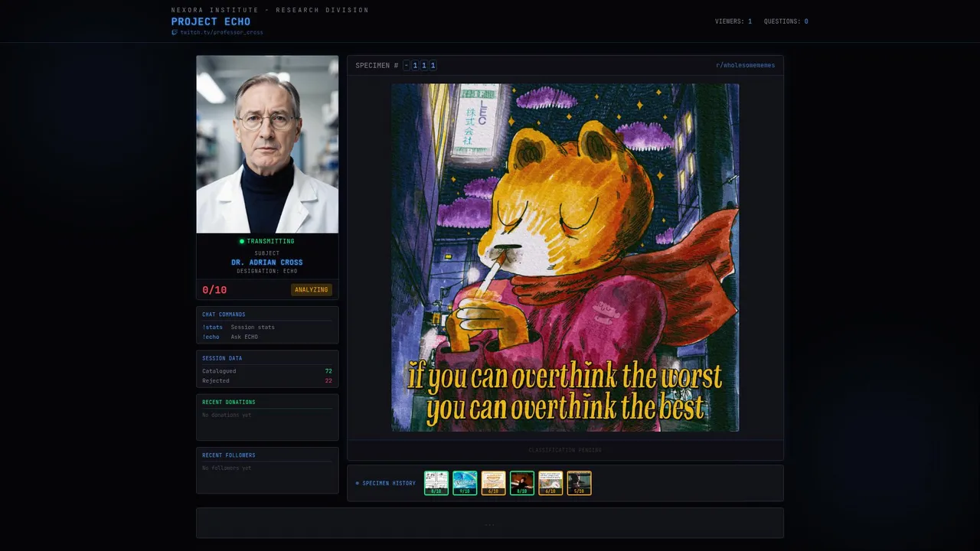Click the specimen number dash digit box
Image resolution: width=980 pixels, height=551 pixels.
coord(407,65)
